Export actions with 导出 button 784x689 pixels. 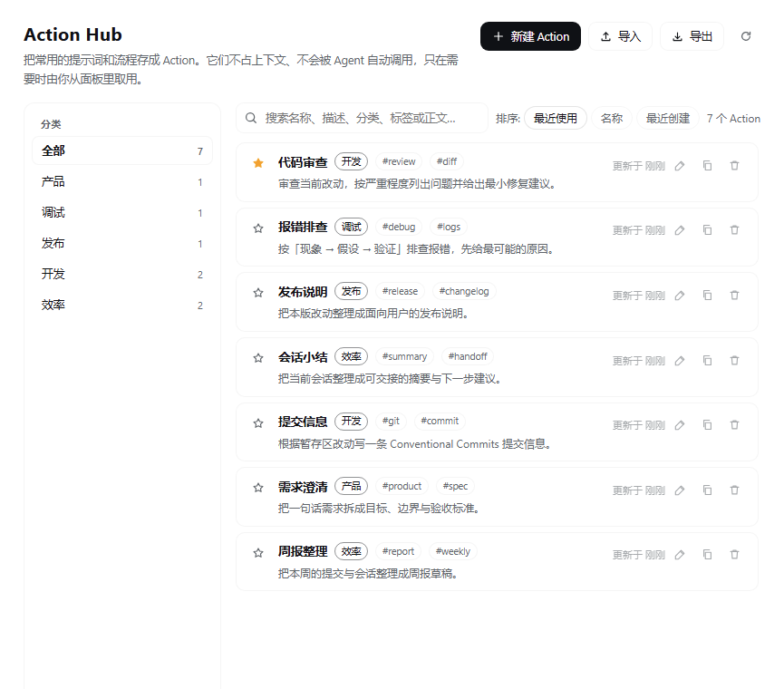point(692,36)
